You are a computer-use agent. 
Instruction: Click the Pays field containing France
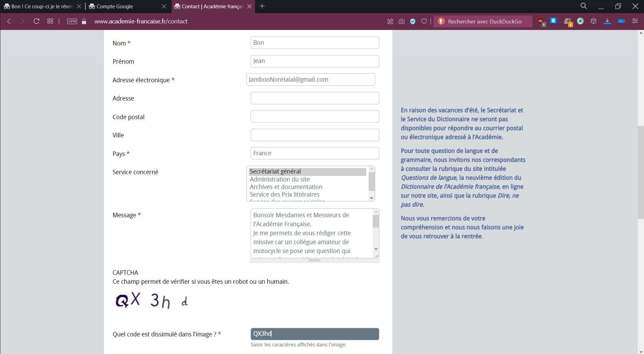[315, 153]
